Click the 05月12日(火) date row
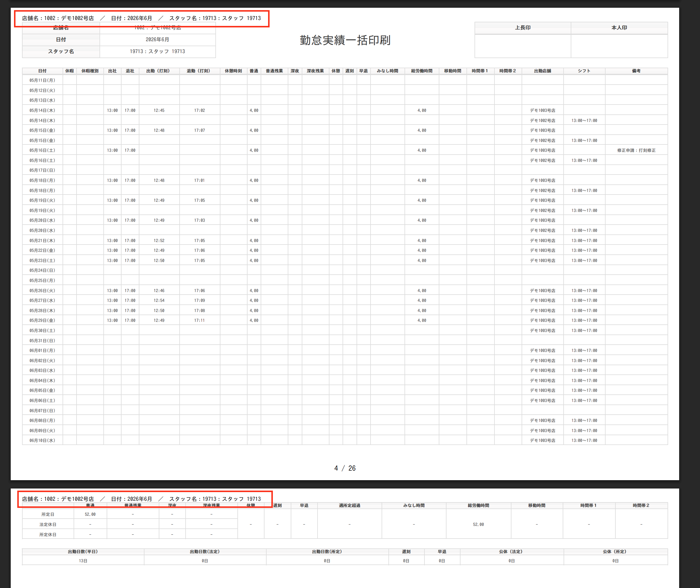The image size is (700, 588). point(345,90)
